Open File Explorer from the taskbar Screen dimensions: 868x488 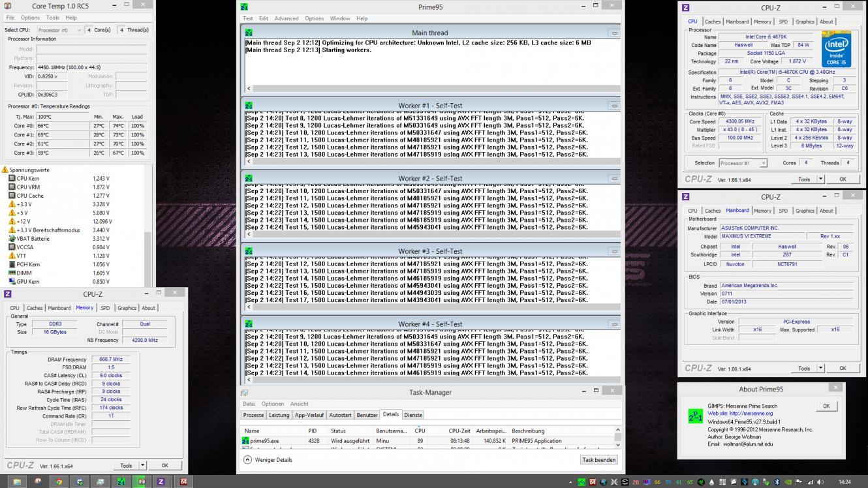16,481
